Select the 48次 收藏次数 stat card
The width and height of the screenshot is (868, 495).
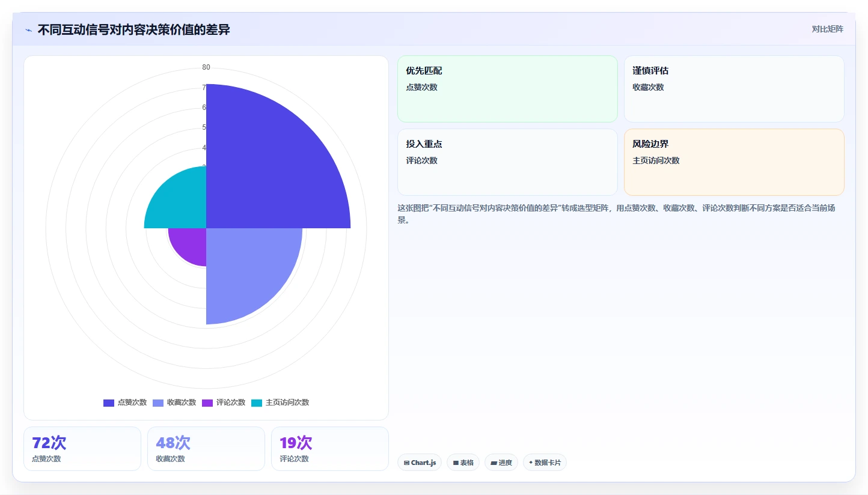pyautogui.click(x=206, y=449)
